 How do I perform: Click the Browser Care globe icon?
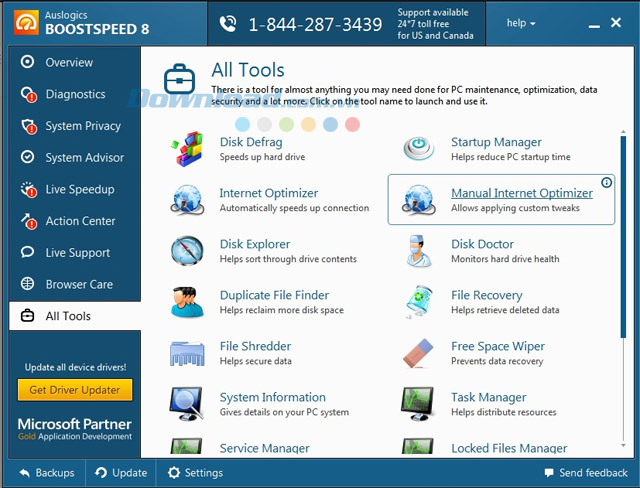coord(27,284)
